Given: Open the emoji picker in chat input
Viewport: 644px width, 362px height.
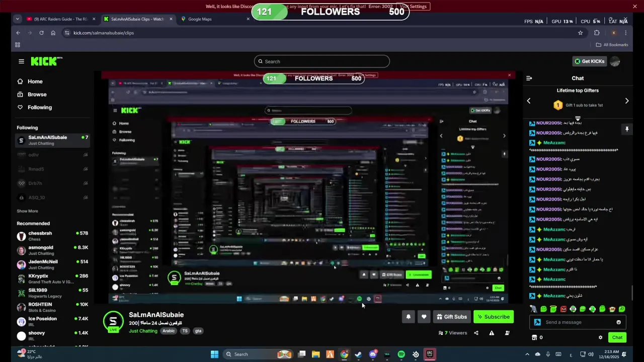Looking at the screenshot, I should click(618, 322).
